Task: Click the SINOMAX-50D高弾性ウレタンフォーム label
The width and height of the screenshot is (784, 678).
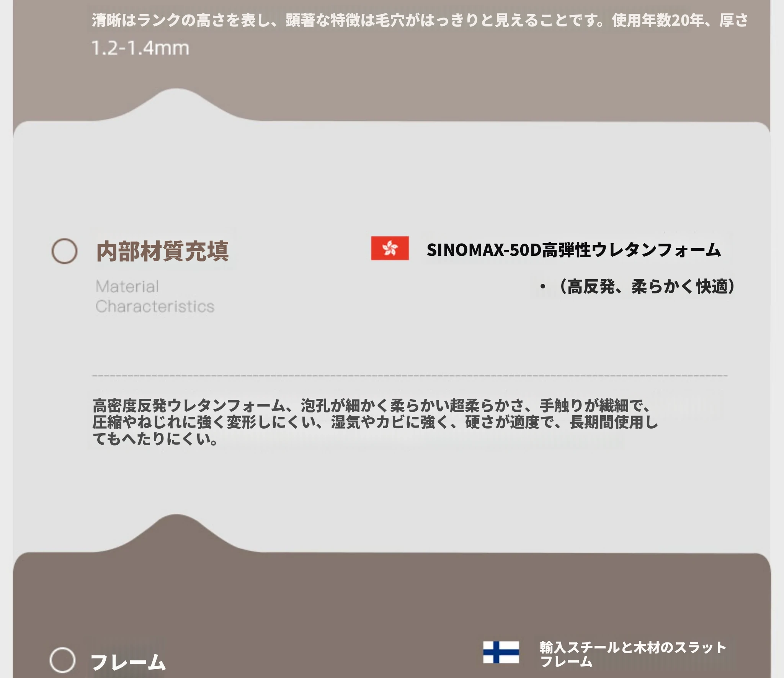Action: [x=573, y=250]
